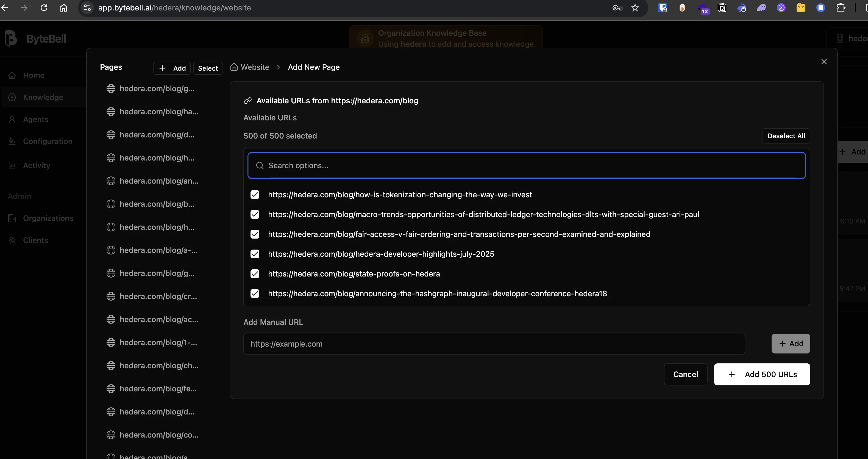868x459 pixels.
Task: Click Cancel in the dialog
Action: click(685, 374)
